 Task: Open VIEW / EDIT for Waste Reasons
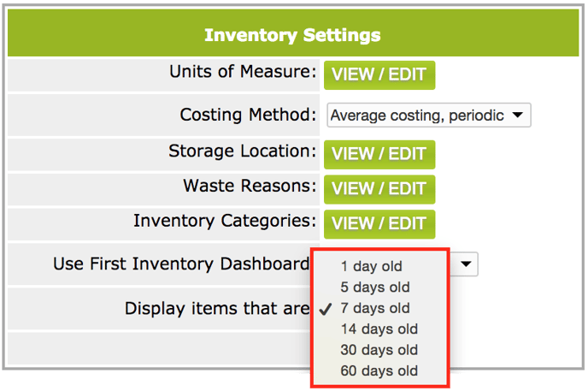[x=379, y=189]
